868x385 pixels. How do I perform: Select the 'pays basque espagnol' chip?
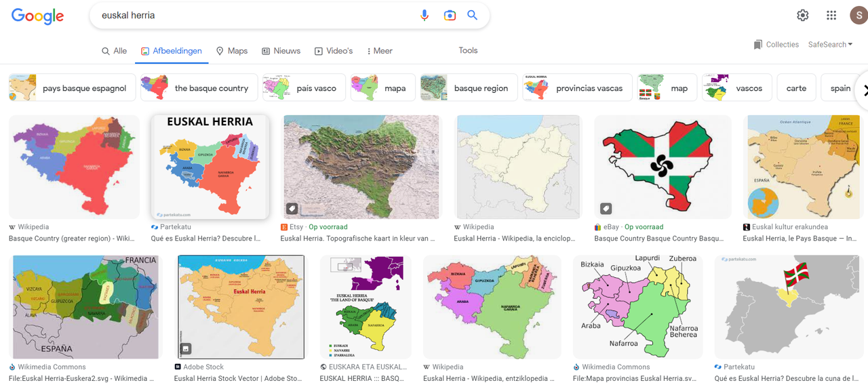click(x=71, y=88)
